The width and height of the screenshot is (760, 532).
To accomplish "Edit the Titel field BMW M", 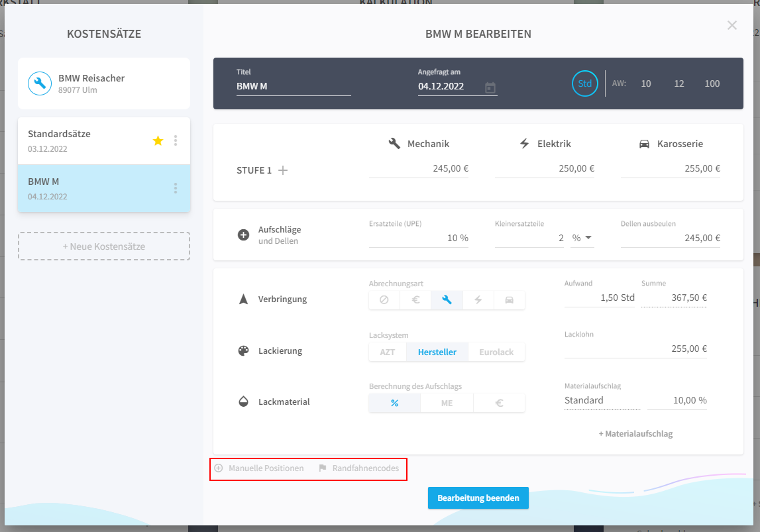I will click(294, 86).
